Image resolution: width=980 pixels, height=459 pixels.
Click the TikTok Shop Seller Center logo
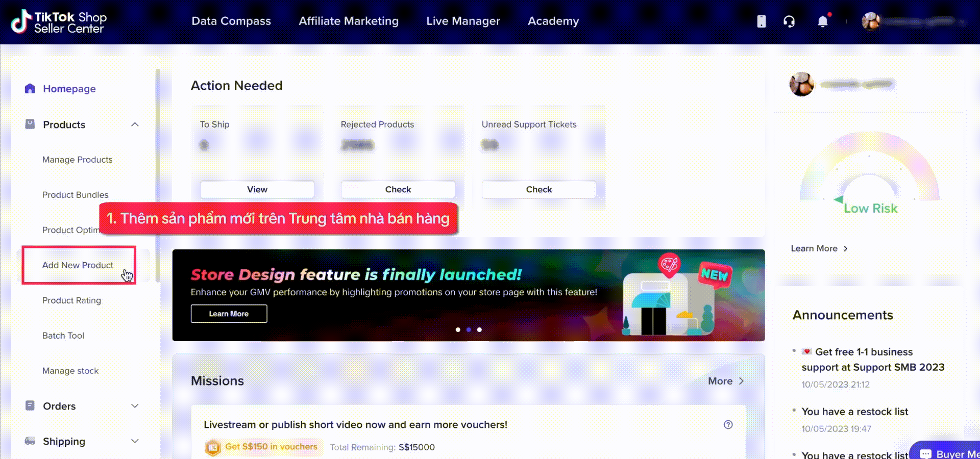[59, 22]
